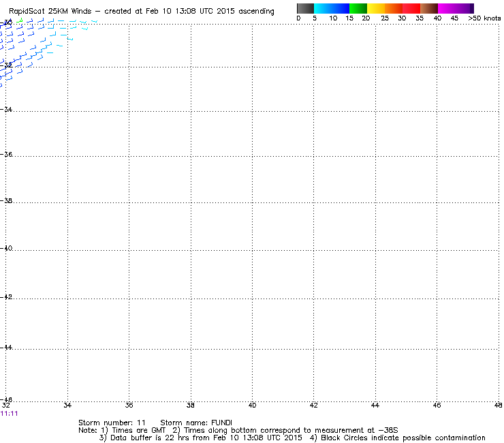Screen dimensions: 504x443
Task: Click the bottom axis longitude label 44
Action: point(375,405)
